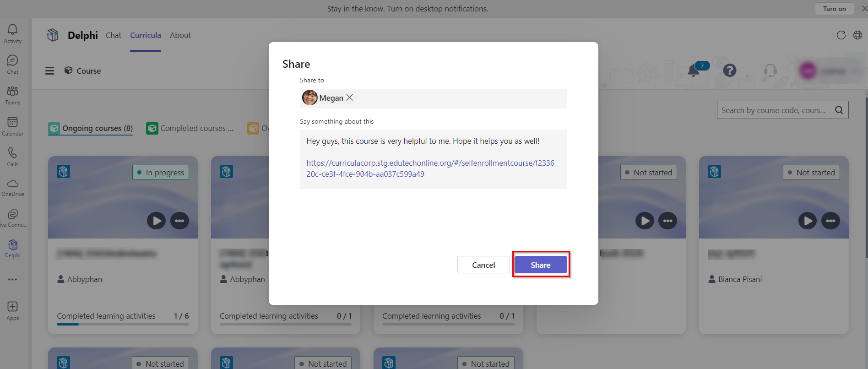Click the Delphi logo in the header
Screen dimensions: 868x369
click(53, 35)
